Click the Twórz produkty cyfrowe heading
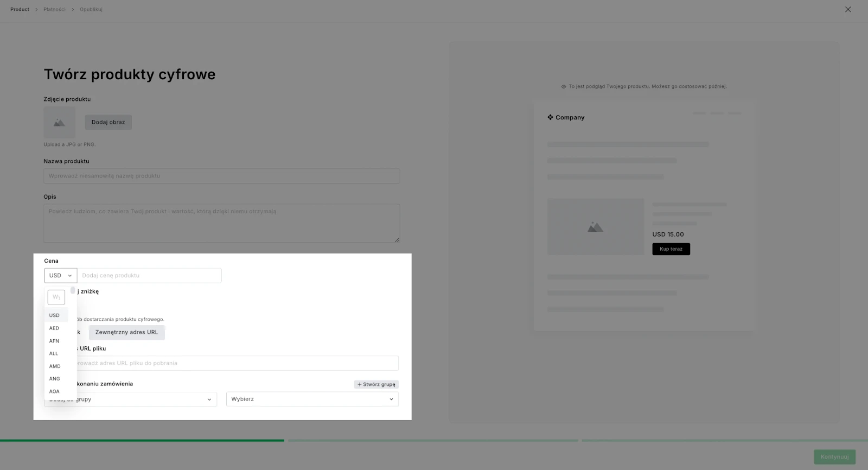 pos(130,74)
